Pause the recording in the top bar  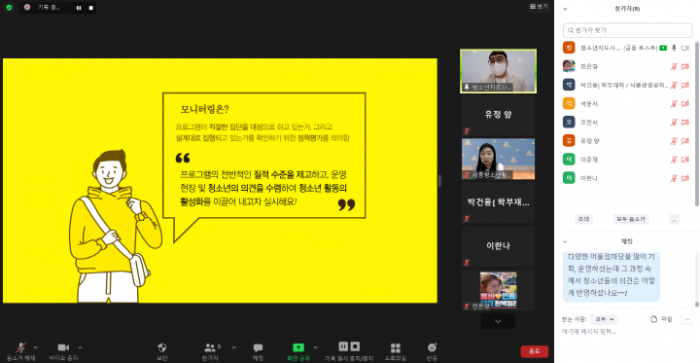click(79, 8)
